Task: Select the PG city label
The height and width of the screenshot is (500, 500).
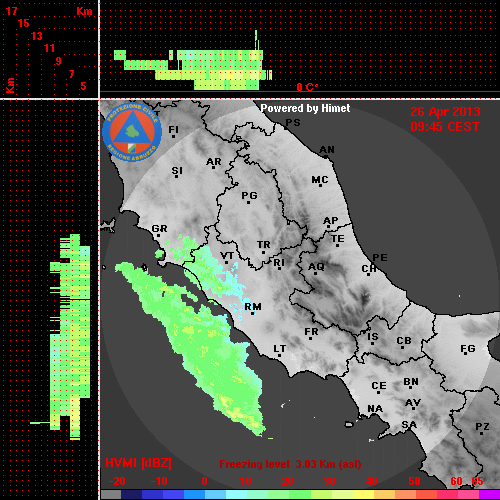Action: [x=249, y=195]
